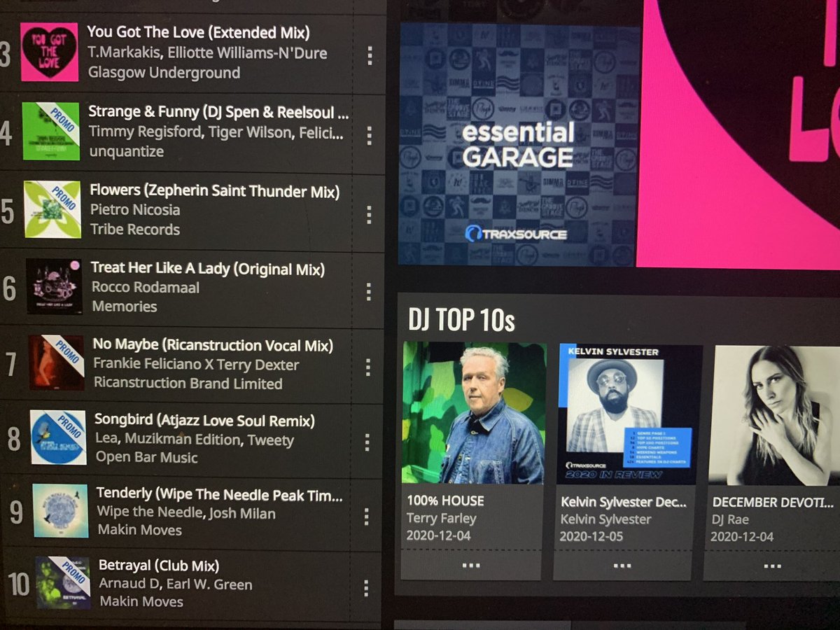Open three-dot menu for Songbird track
Viewport: 840px width, 630px height.
(367, 442)
